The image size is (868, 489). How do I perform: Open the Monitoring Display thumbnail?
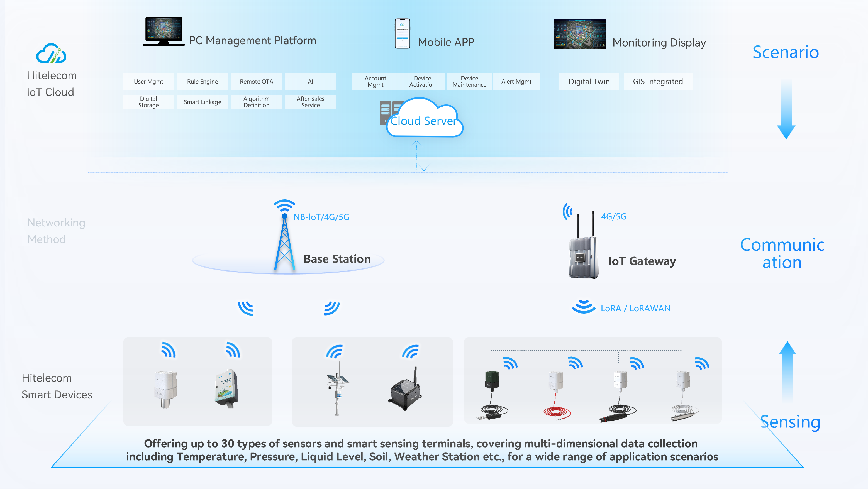coord(580,34)
